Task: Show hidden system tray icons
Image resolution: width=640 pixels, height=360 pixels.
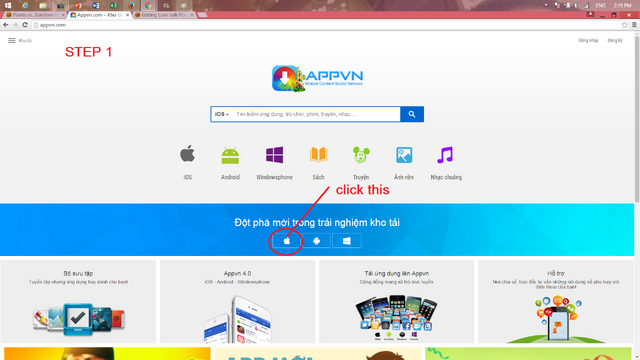Action: click(x=546, y=5)
